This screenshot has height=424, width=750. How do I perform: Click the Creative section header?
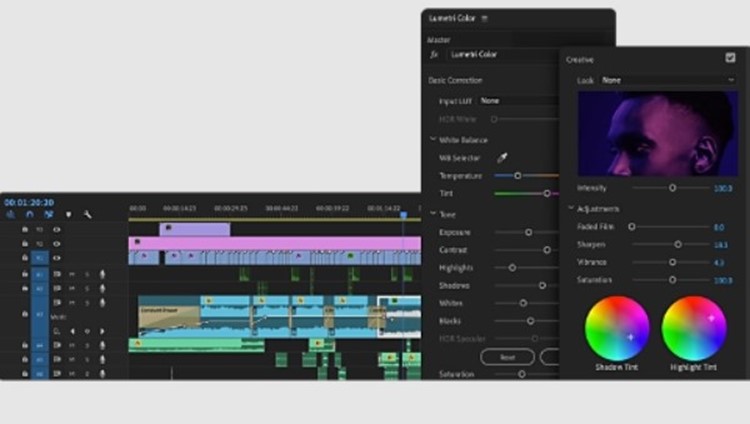pos(580,60)
